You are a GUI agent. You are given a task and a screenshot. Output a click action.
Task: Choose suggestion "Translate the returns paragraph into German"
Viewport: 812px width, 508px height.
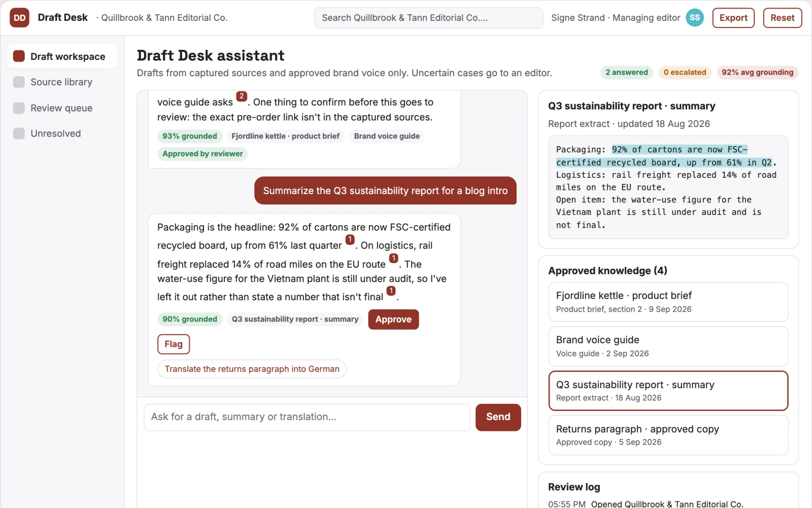click(x=252, y=369)
